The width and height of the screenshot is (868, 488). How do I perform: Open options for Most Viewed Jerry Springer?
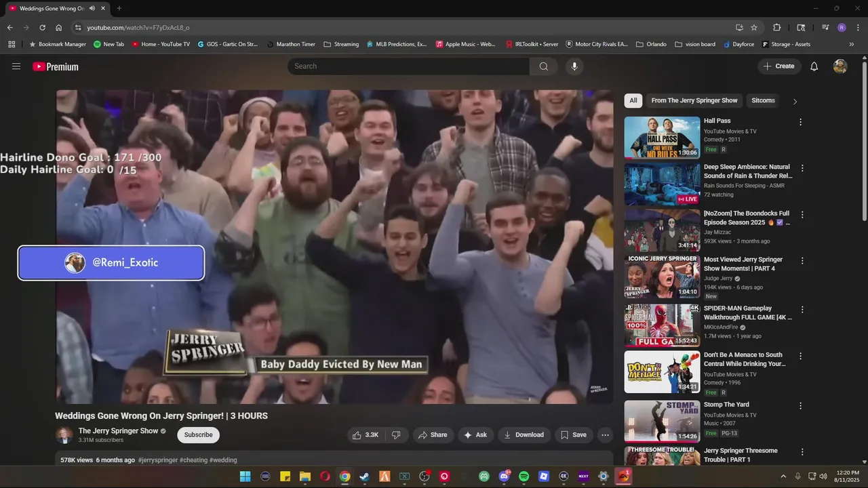click(x=801, y=261)
